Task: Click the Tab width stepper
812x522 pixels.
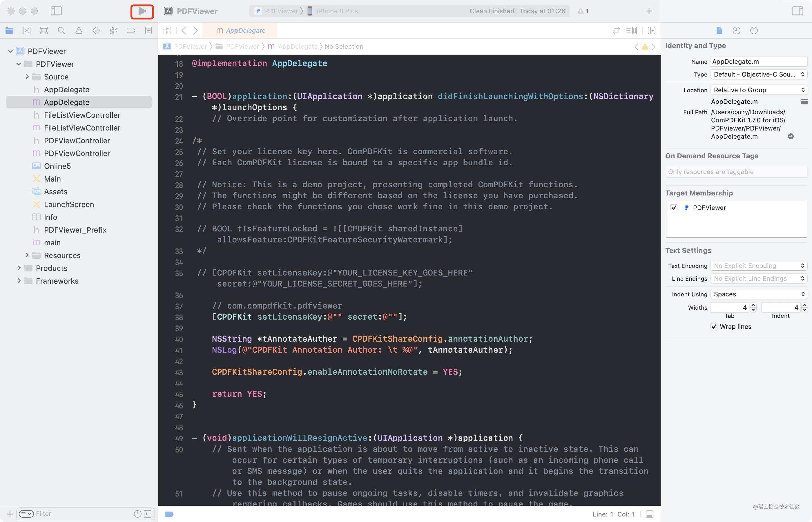Action: [x=753, y=307]
